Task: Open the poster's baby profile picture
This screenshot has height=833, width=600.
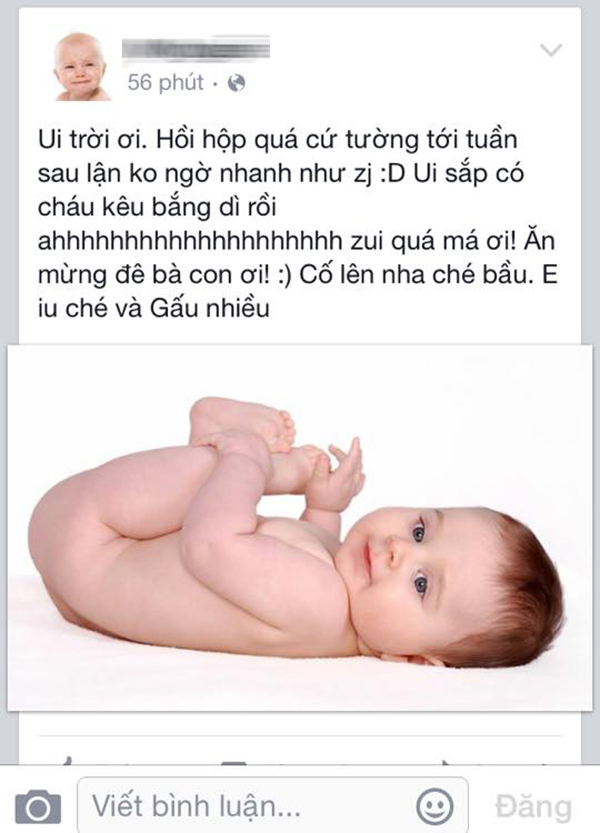Action: 82,66
